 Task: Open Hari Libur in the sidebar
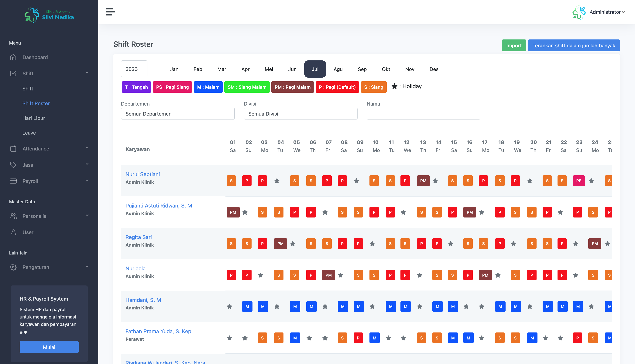[34, 118]
